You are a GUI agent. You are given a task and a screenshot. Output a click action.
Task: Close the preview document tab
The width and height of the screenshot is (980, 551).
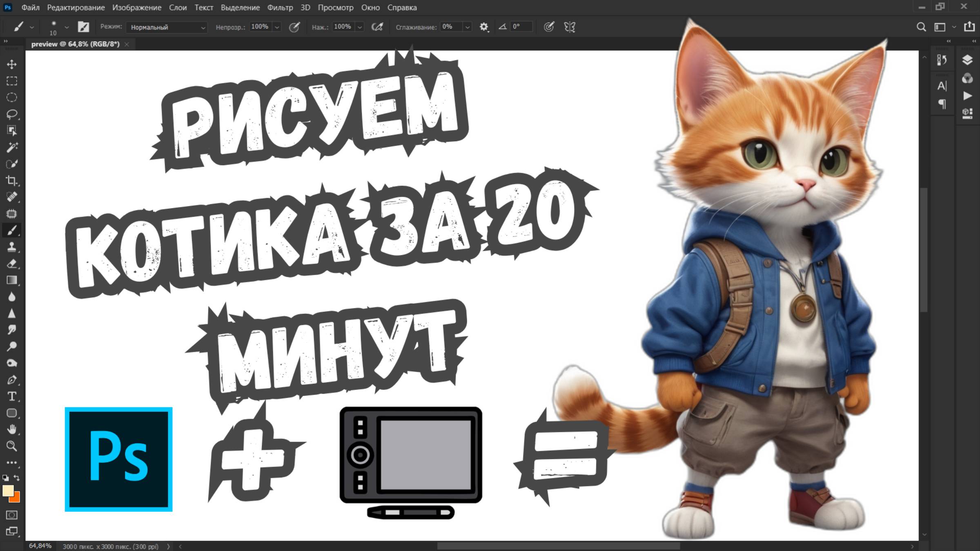[127, 44]
